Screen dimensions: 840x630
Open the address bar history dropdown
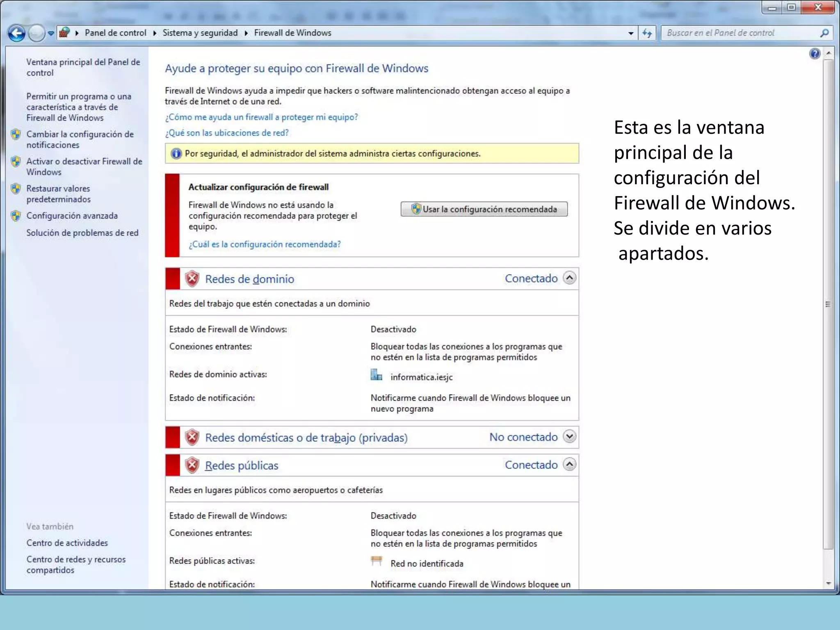coord(631,33)
